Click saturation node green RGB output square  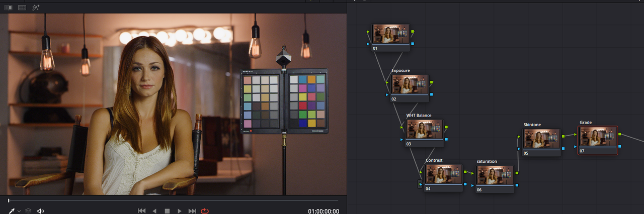(517, 173)
